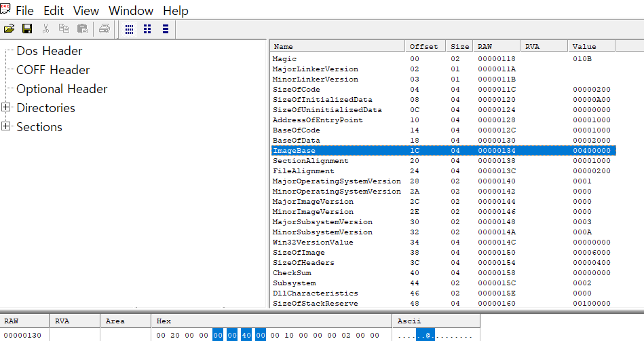Click the Paste clipboard icon
Viewport: 644px width, 341px height.
[x=82, y=29]
